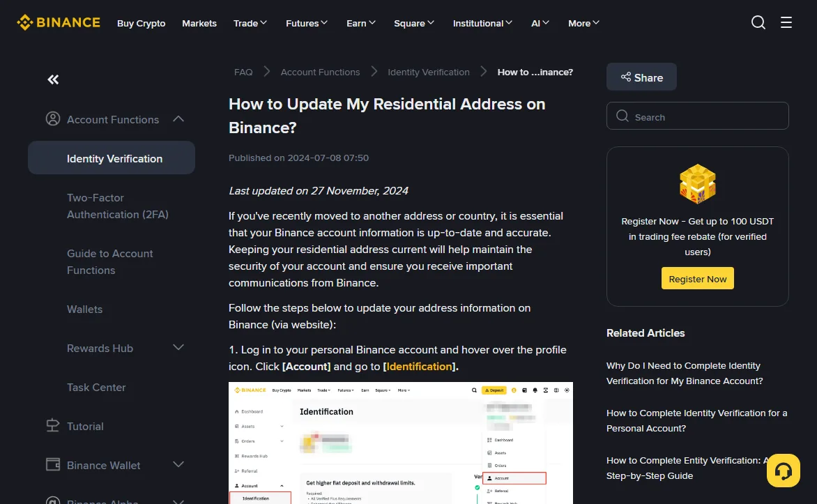The image size is (817, 504).
Task: Collapse Account Functions section chevron
Action: click(178, 119)
